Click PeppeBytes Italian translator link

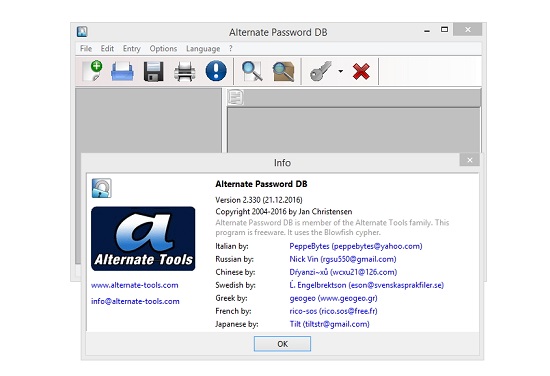(356, 246)
